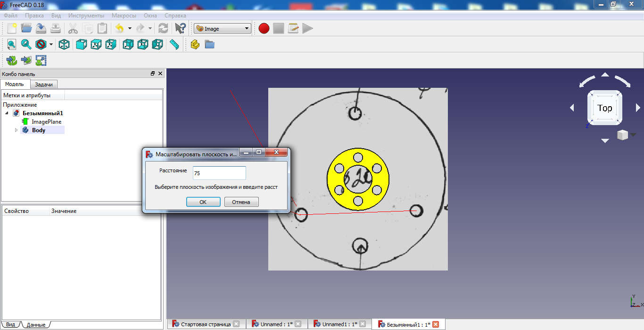Open the draw style dropdown arrow
The width and height of the screenshot is (644, 330).
tap(51, 44)
